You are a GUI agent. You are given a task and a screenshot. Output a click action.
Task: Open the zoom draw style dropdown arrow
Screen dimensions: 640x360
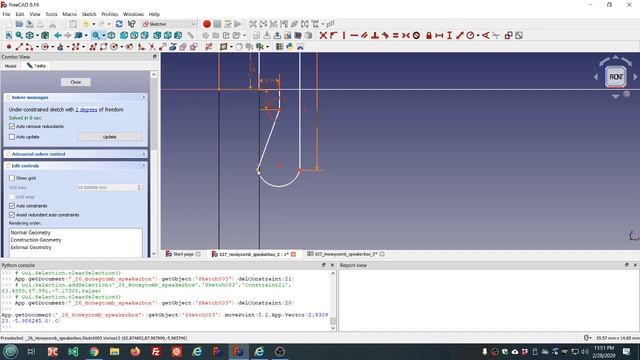coord(104,36)
